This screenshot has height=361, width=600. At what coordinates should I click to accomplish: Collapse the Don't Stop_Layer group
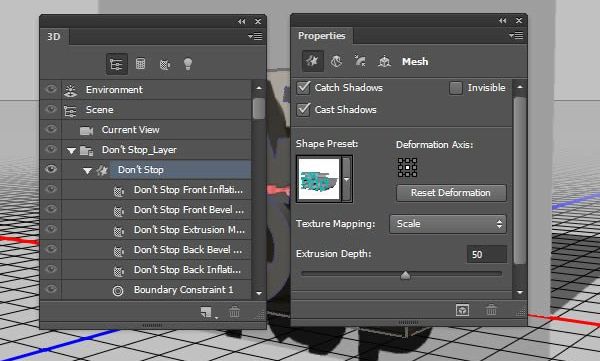point(71,151)
